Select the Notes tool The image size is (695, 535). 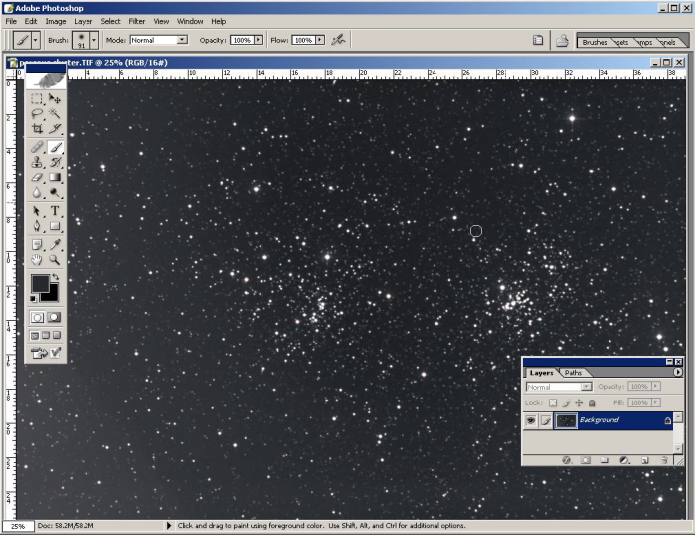tap(37, 244)
